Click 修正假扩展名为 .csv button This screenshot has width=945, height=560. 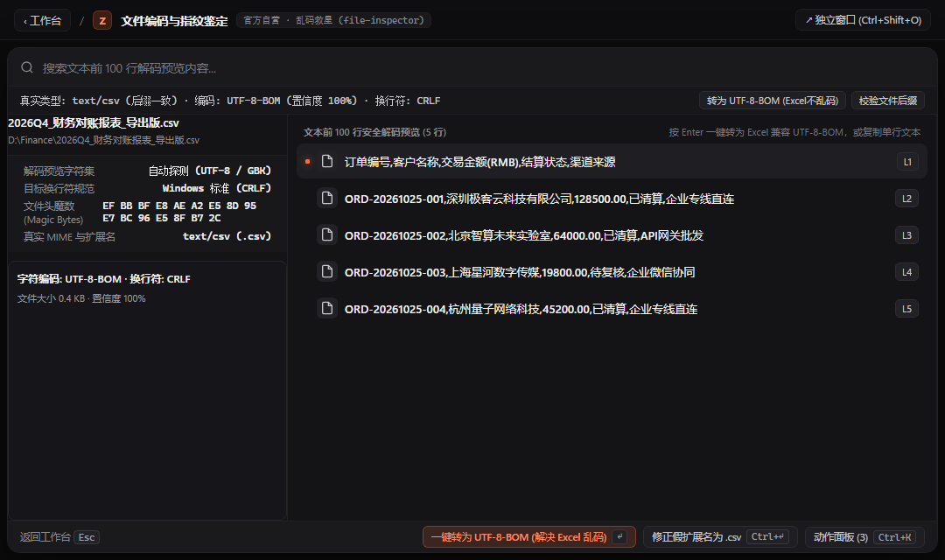720,536
